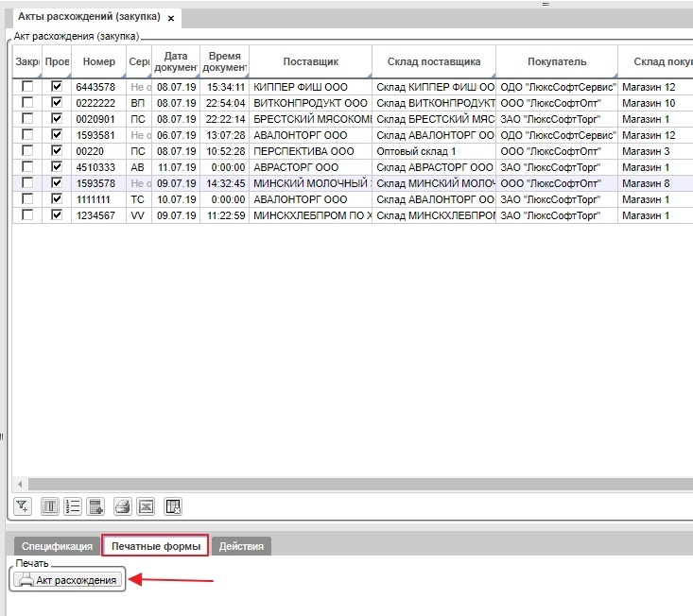Select row with supplier ПЕРСПЕКТИВА ООО
Image resolution: width=693 pixels, height=616 pixels.
(x=304, y=151)
